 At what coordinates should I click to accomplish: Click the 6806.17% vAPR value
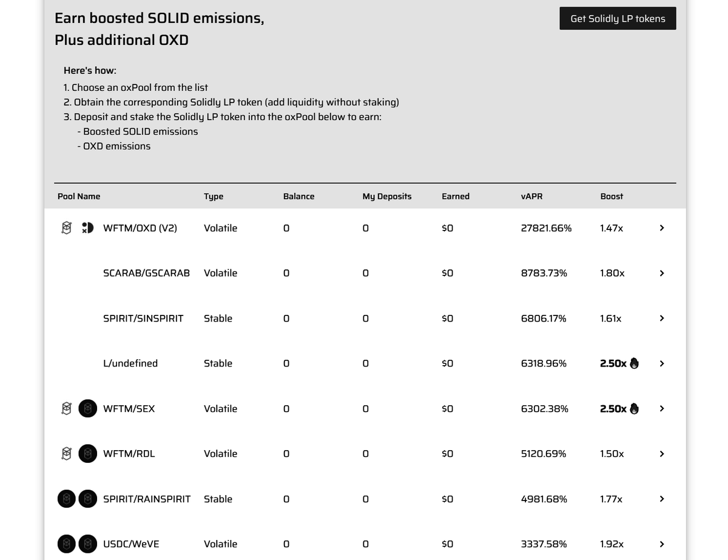coord(544,318)
